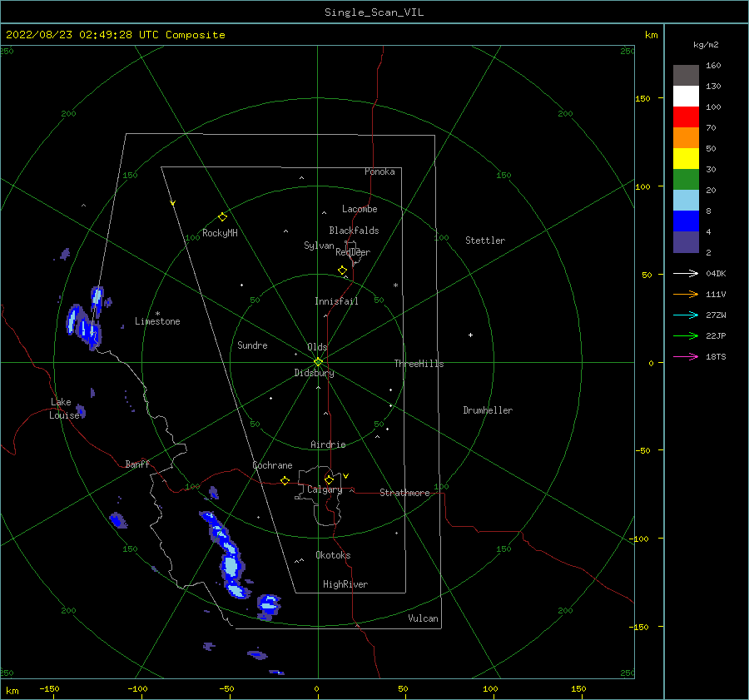Click the Drumheller label
Screen dimensions: 749x700
point(488,410)
